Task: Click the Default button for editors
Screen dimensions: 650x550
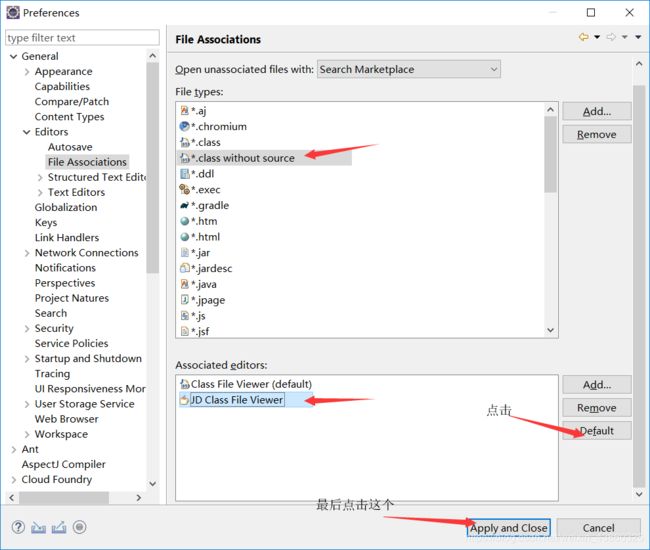Action: point(596,431)
